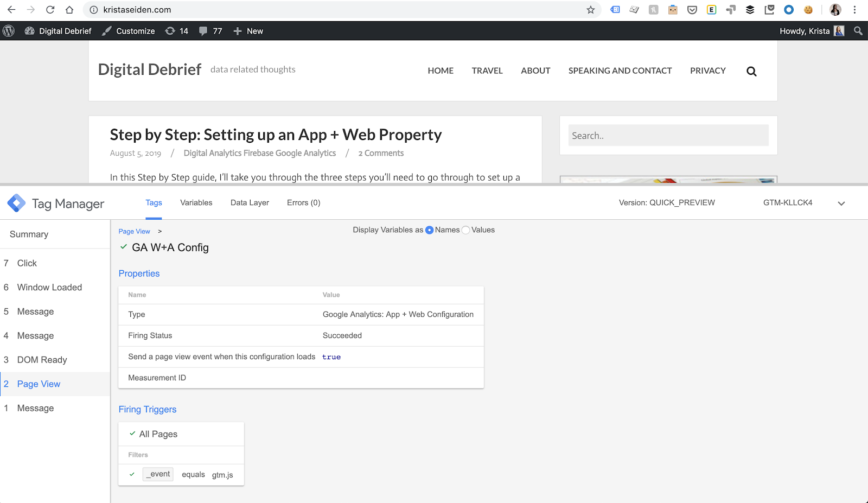This screenshot has height=503, width=868.
Task: Bookmark this page with the star icon
Action: [591, 10]
